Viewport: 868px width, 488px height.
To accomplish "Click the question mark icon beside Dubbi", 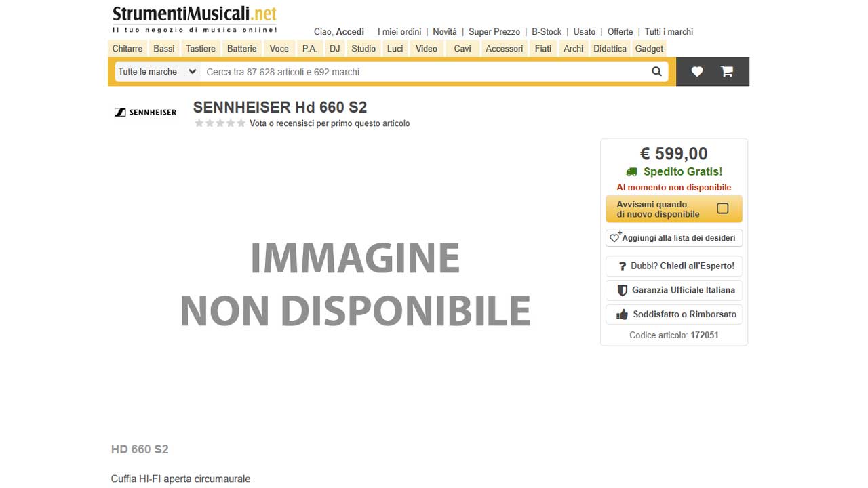I will pos(623,266).
